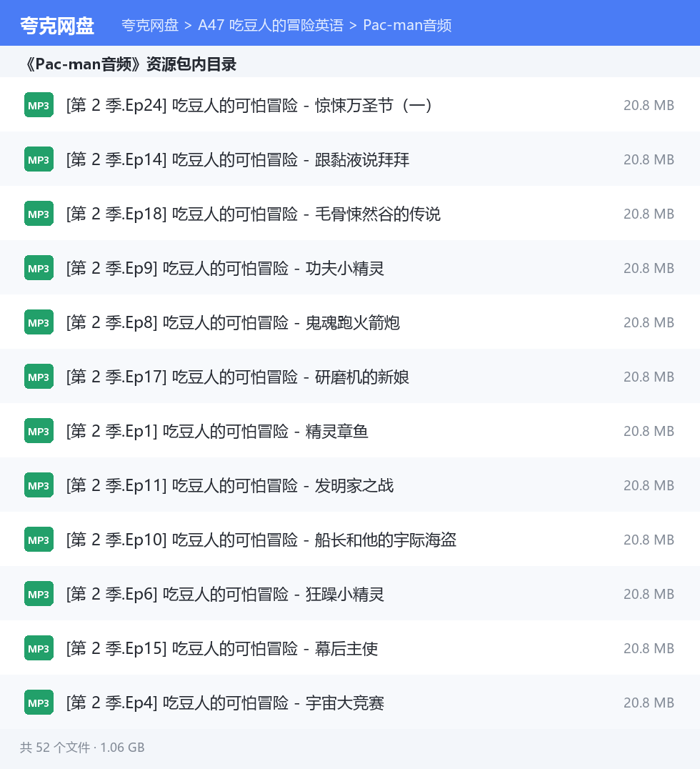The width and height of the screenshot is (700, 769).
Task: Click the 20.8 MB size of Ep15 row
Action: pos(649,648)
